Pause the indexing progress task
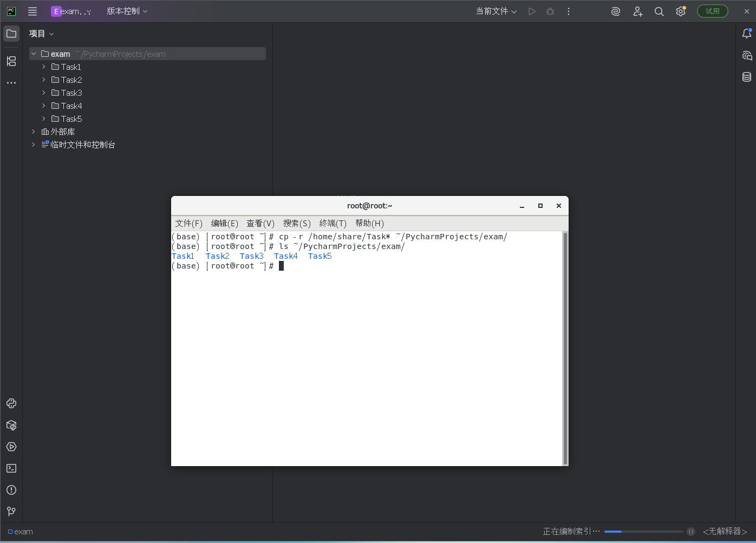756x543 pixels. pyautogui.click(x=691, y=532)
